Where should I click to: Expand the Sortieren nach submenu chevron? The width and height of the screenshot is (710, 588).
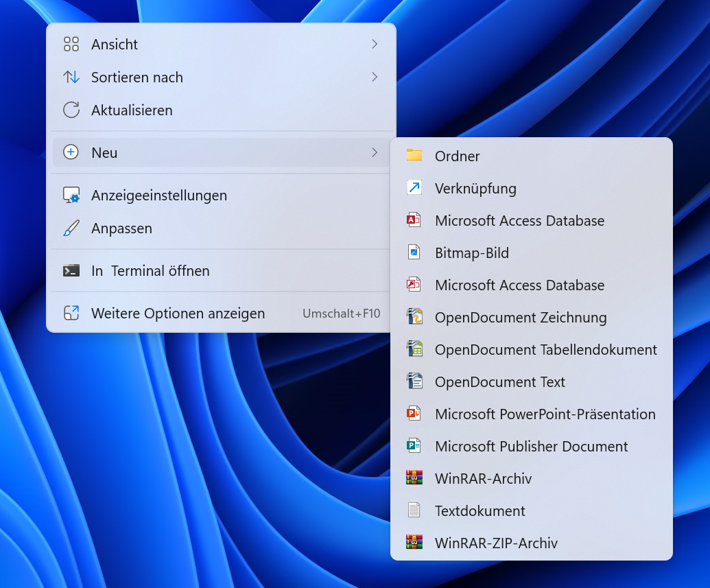tap(375, 77)
